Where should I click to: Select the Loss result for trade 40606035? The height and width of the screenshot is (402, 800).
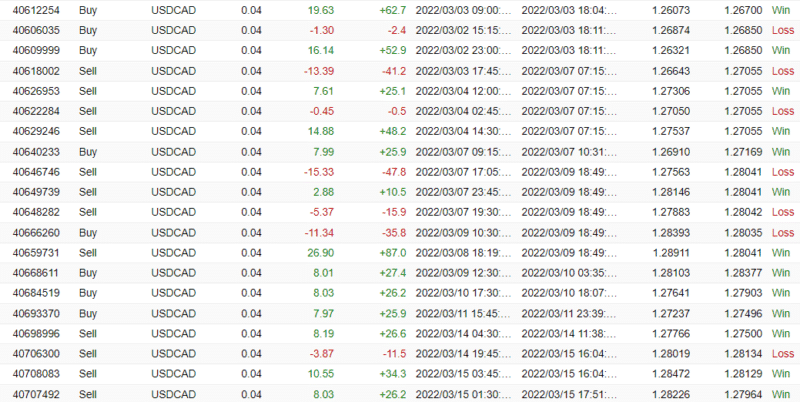point(781,30)
